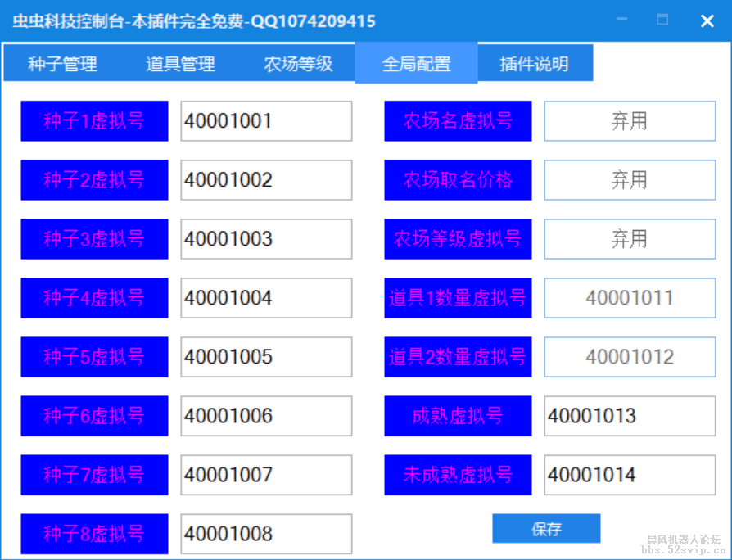732x560 pixels.
Task: Click the 弃用 field beside 农场名虚拟号
Action: (629, 121)
